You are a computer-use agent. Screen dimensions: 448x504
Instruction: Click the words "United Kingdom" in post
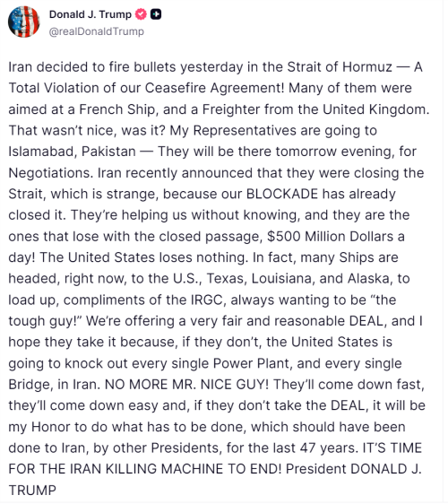coord(375,109)
